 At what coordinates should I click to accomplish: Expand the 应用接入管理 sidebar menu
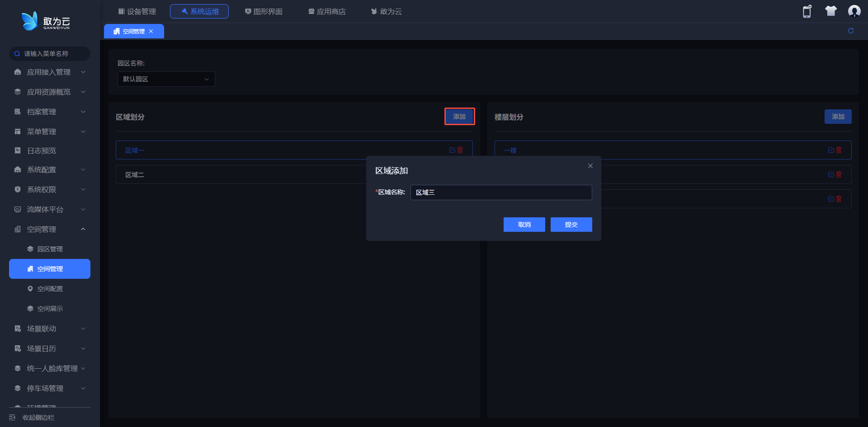pos(49,72)
